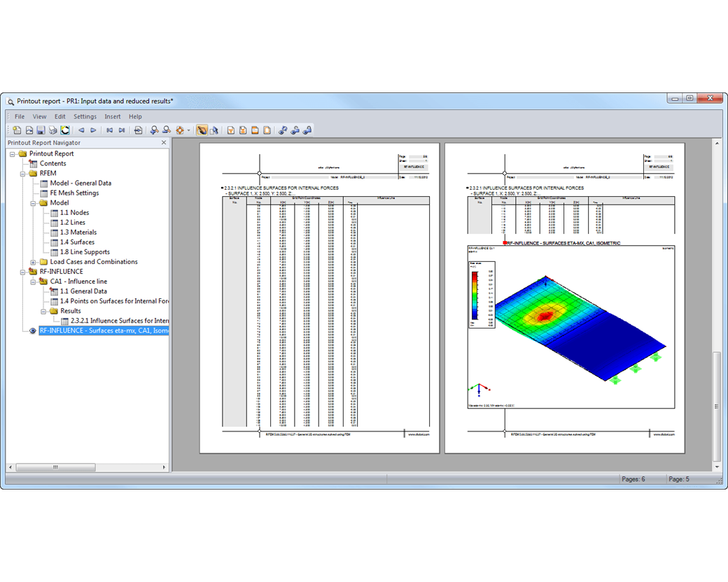
Task: Click third orange page layout icon
Action: pos(255,130)
